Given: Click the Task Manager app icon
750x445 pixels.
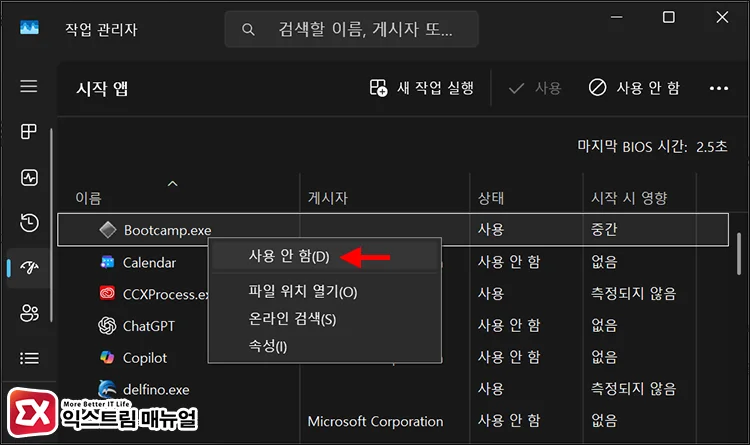Looking at the screenshot, I should click(29, 28).
